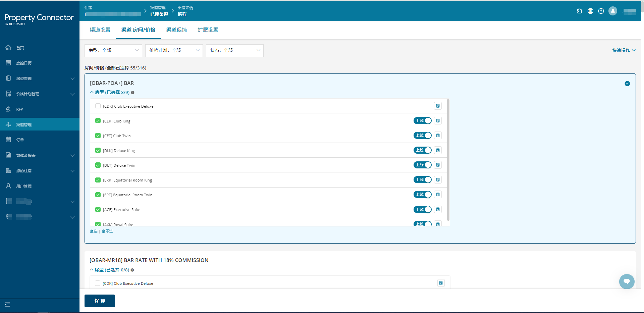Click the 已接渠道 breadcrumb
Viewport: 644px width, 313px height.
(x=159, y=14)
